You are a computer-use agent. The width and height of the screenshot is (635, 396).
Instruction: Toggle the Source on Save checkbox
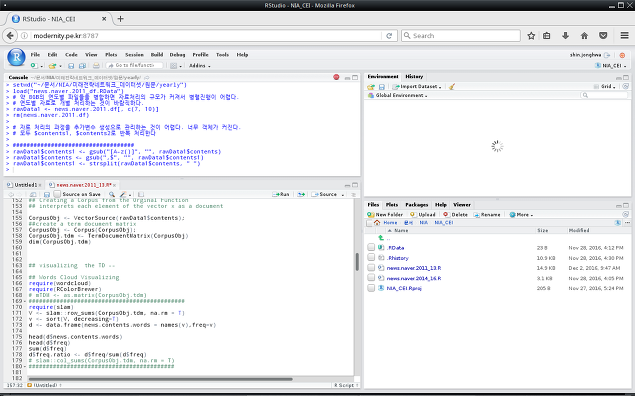57,194
